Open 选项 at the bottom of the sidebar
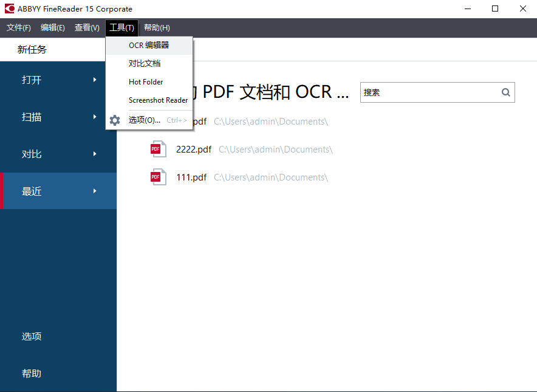Image resolution: width=537 pixels, height=392 pixels. tap(31, 336)
